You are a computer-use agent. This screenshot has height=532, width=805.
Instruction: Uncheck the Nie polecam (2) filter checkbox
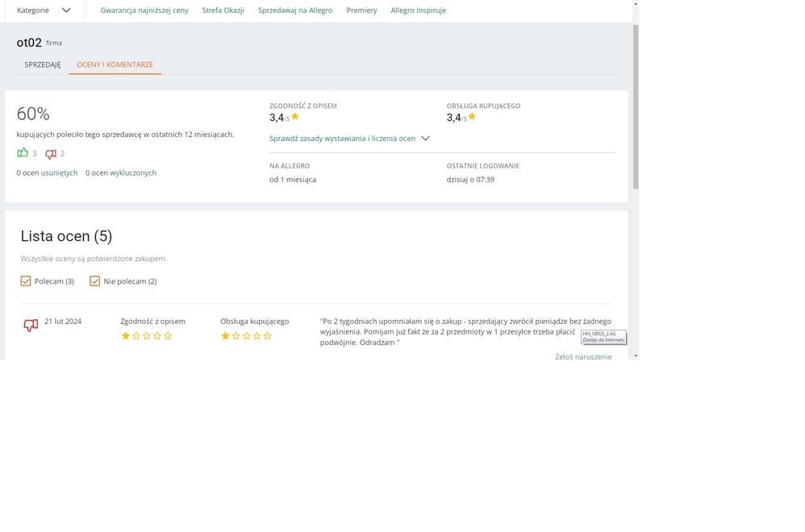(x=95, y=281)
